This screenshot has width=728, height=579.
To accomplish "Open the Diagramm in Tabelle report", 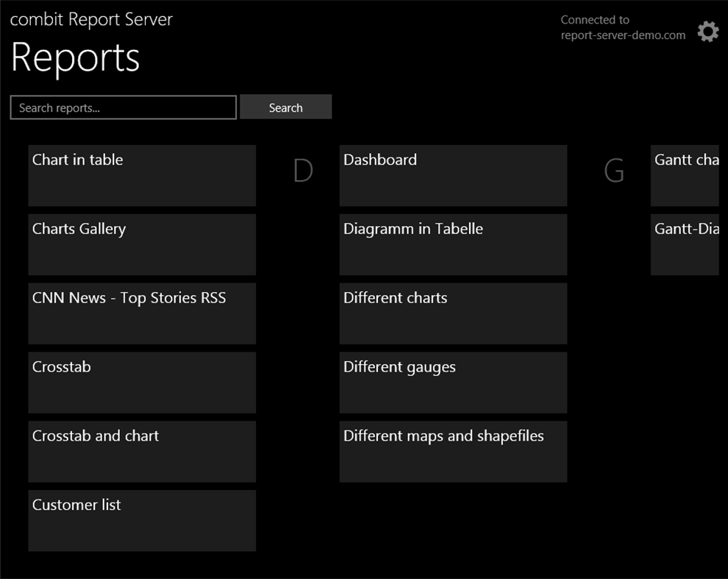I will [452, 244].
